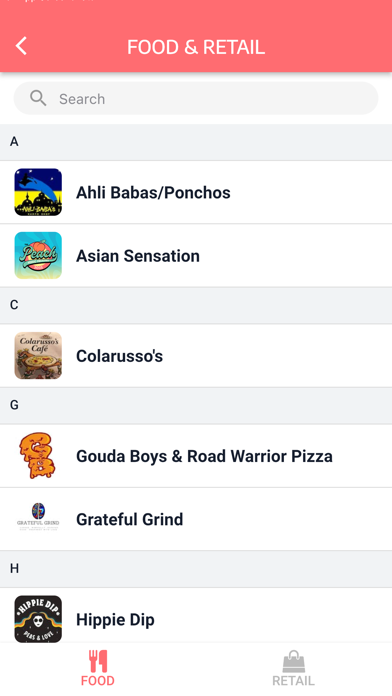Open the Ahli Babas/Ponchos vendor
Viewport: 392px width, 696px height.
click(196, 192)
